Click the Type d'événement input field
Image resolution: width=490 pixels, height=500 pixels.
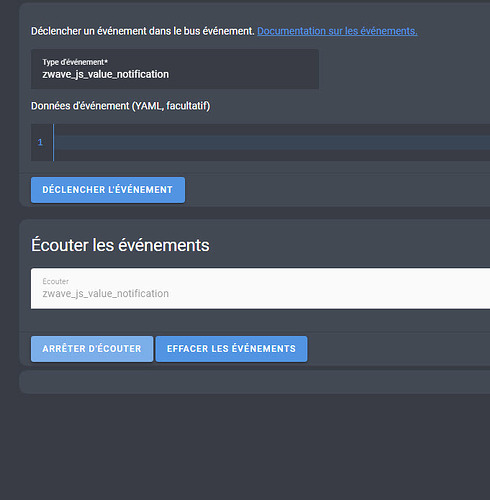(x=175, y=69)
